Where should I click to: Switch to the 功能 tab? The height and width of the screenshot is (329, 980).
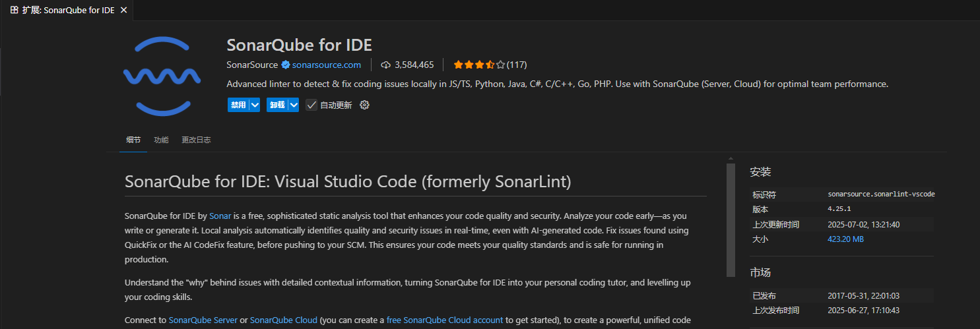(161, 140)
